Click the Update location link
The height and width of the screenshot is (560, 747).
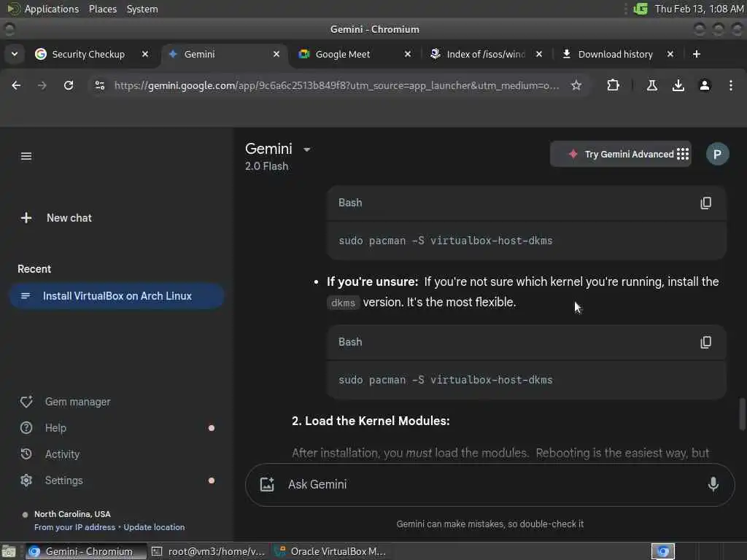pyautogui.click(x=154, y=527)
